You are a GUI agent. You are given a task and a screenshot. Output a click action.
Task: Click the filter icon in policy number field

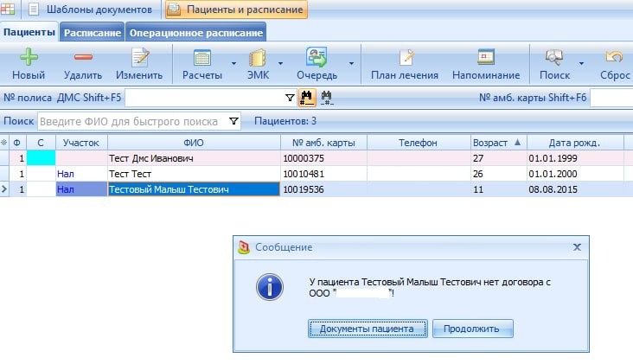[290, 98]
